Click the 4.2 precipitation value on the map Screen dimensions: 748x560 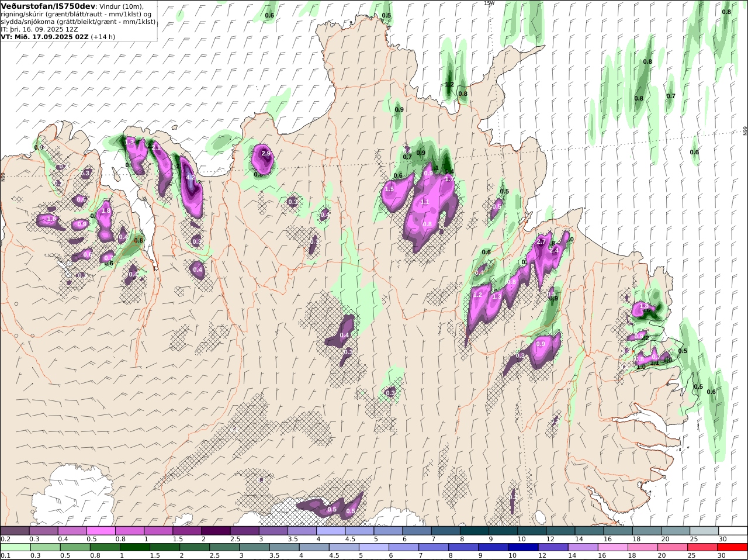pyautogui.click(x=190, y=177)
